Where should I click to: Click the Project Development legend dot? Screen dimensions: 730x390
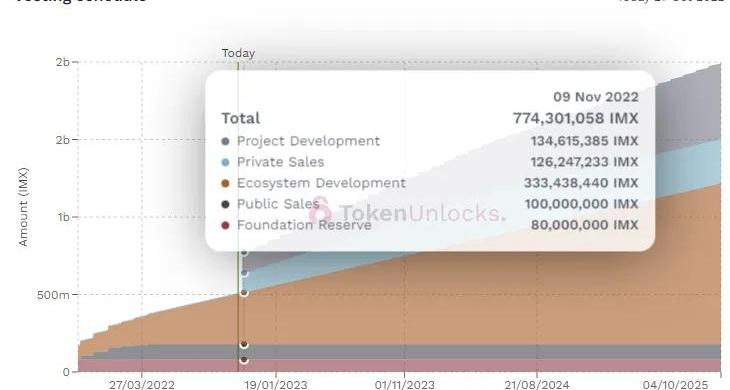226,141
